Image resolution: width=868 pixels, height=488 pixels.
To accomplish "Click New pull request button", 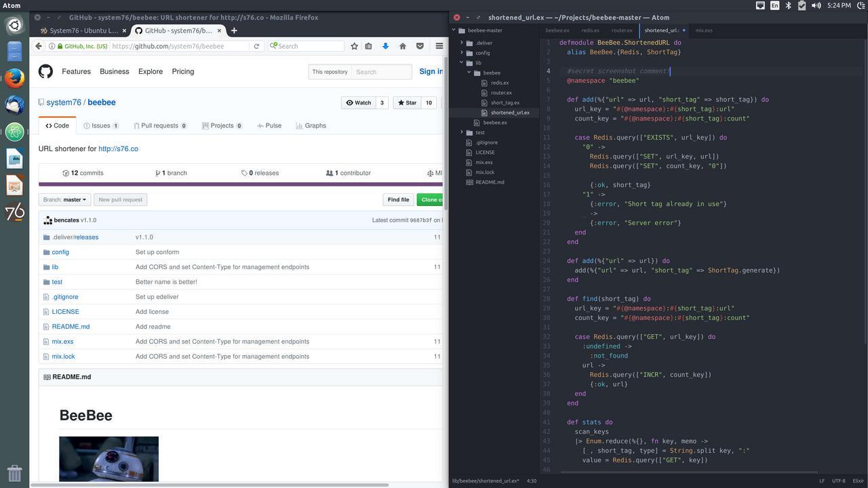I will coord(120,200).
